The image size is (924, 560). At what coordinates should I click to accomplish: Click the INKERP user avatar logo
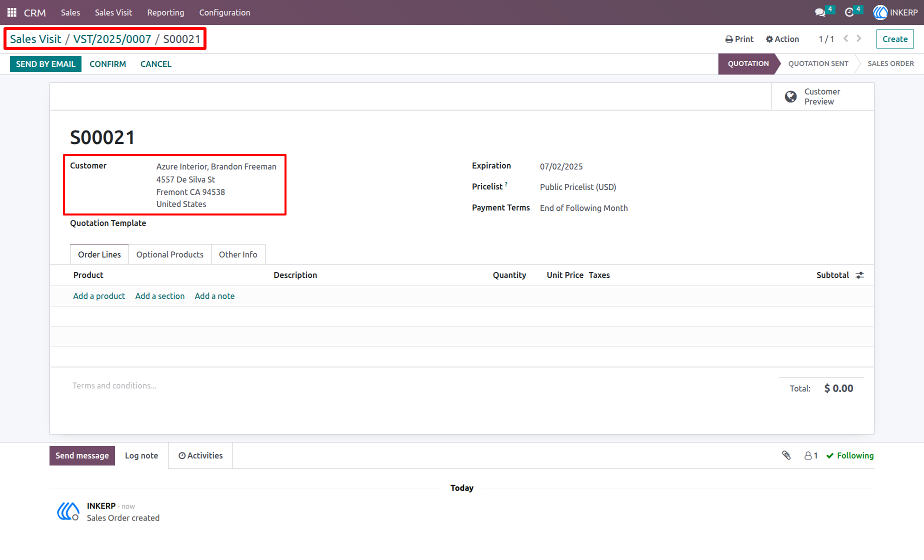coord(880,12)
